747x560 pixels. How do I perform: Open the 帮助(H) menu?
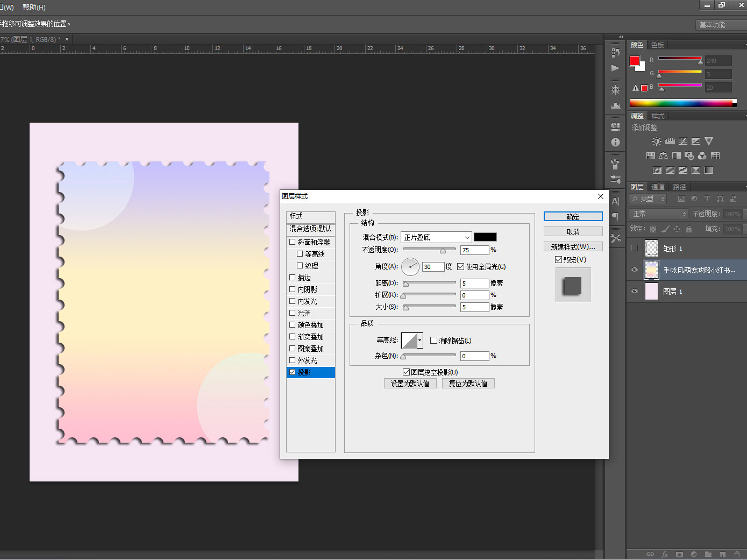coord(34,7)
